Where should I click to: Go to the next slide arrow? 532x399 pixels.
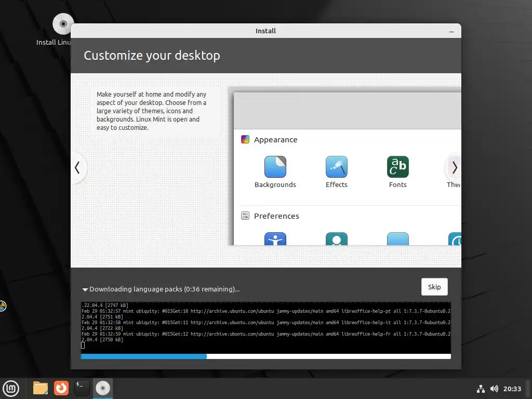pos(454,168)
